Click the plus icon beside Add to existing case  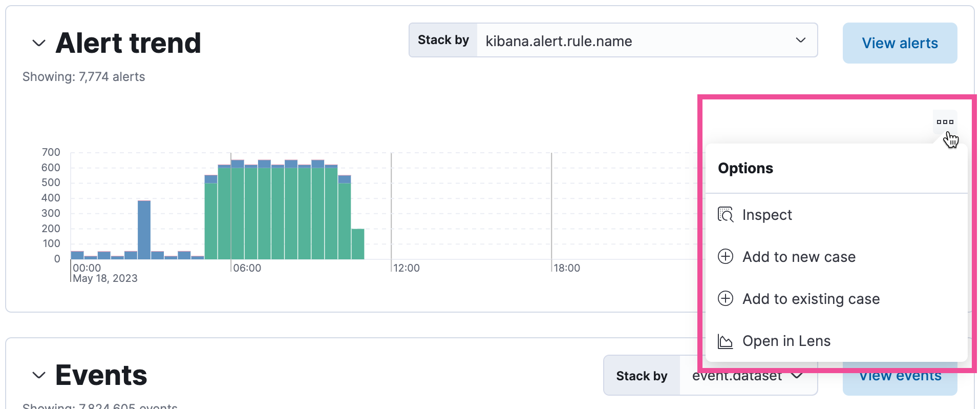point(725,299)
